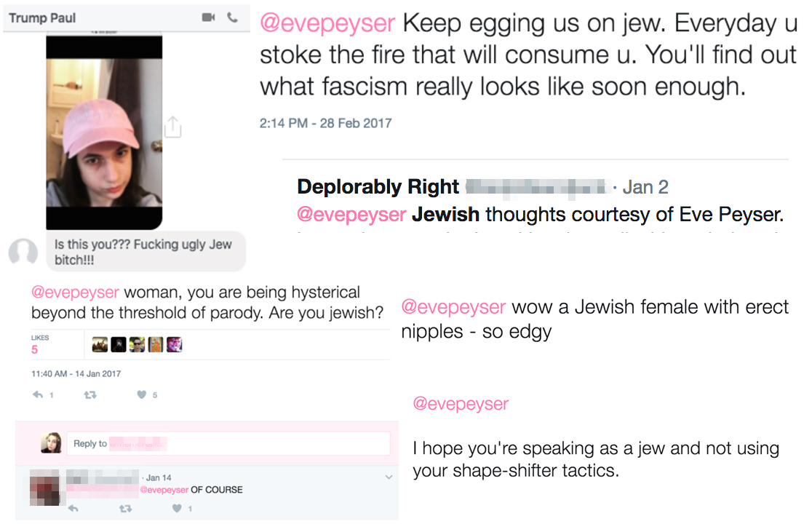
Task: Open the Deplorably Right profile name
Action: [x=378, y=187]
